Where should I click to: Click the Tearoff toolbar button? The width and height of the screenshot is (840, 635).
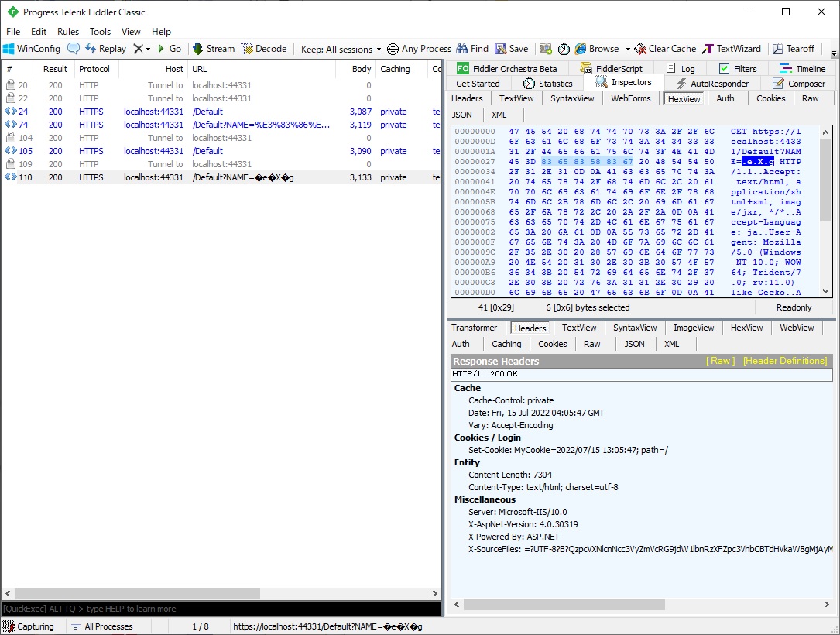(794, 49)
